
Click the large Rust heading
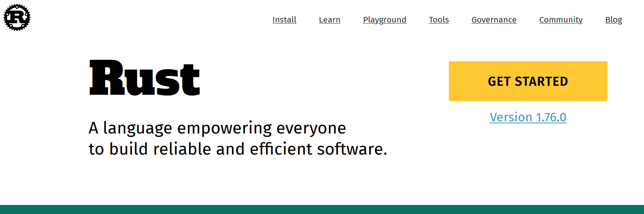tap(144, 79)
